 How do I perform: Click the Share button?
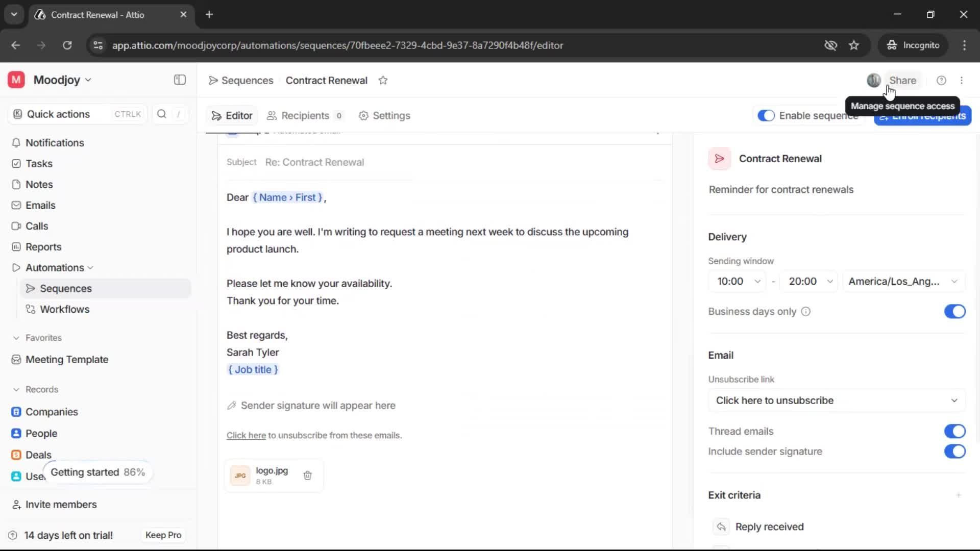coord(902,81)
